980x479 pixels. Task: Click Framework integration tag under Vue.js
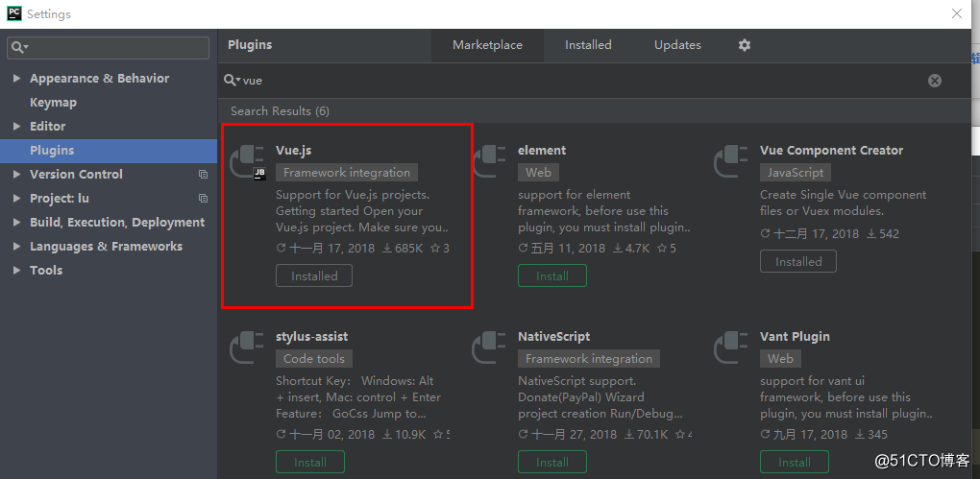(347, 173)
